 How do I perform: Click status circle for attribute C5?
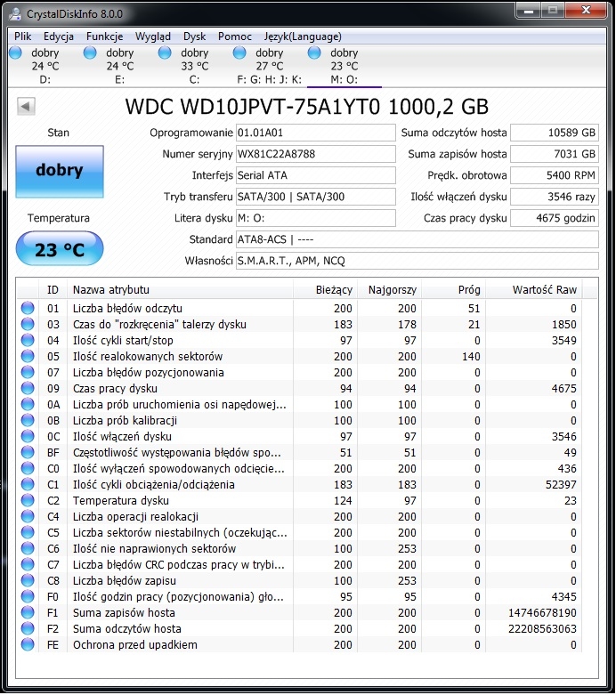(x=28, y=532)
